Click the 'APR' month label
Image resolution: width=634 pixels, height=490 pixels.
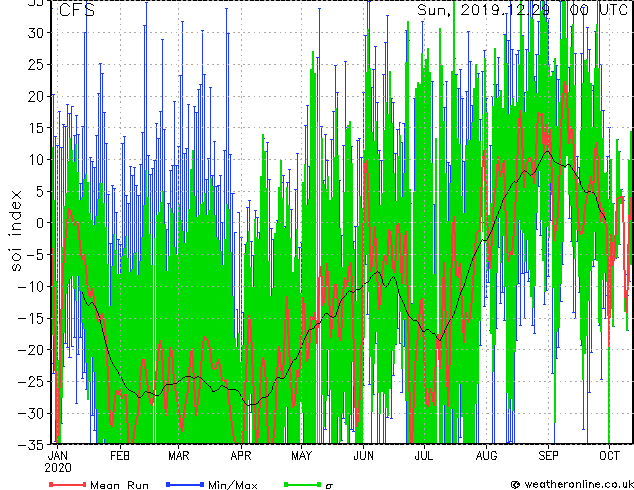click(241, 456)
